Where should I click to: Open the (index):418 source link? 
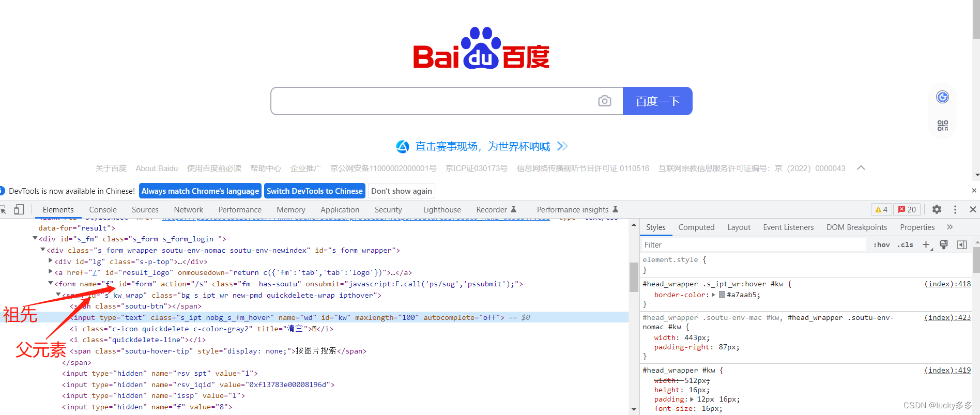pos(947,284)
